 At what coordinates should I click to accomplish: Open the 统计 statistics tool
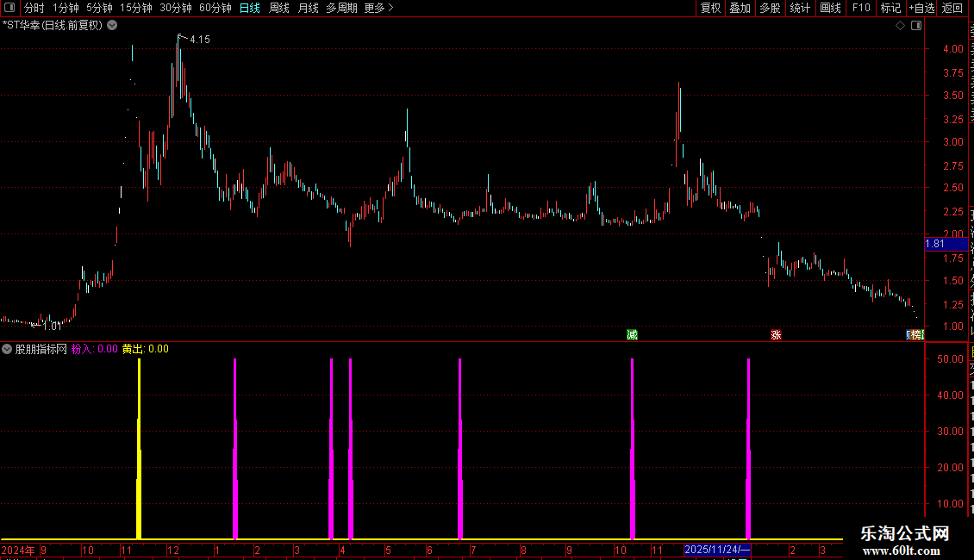[x=800, y=8]
